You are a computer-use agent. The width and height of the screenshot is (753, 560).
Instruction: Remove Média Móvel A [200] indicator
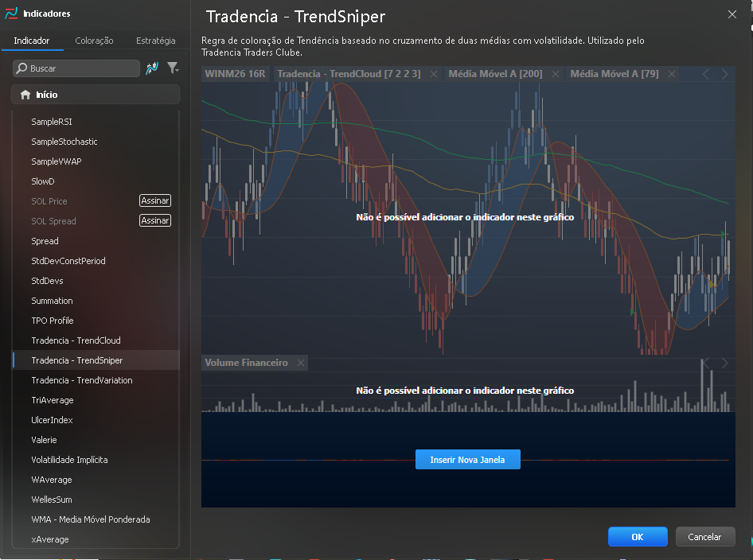pyautogui.click(x=556, y=74)
